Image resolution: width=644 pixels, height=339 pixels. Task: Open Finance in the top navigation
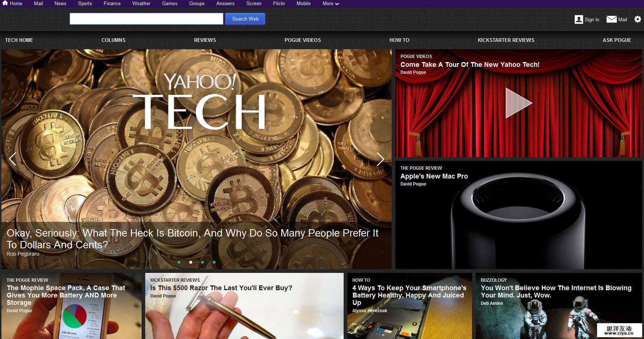click(x=112, y=4)
